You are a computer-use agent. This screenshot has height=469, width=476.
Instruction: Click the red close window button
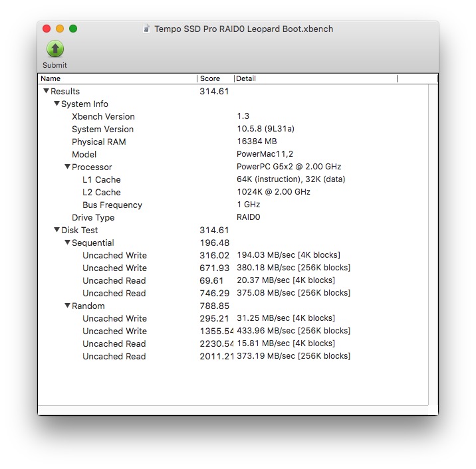(47, 29)
